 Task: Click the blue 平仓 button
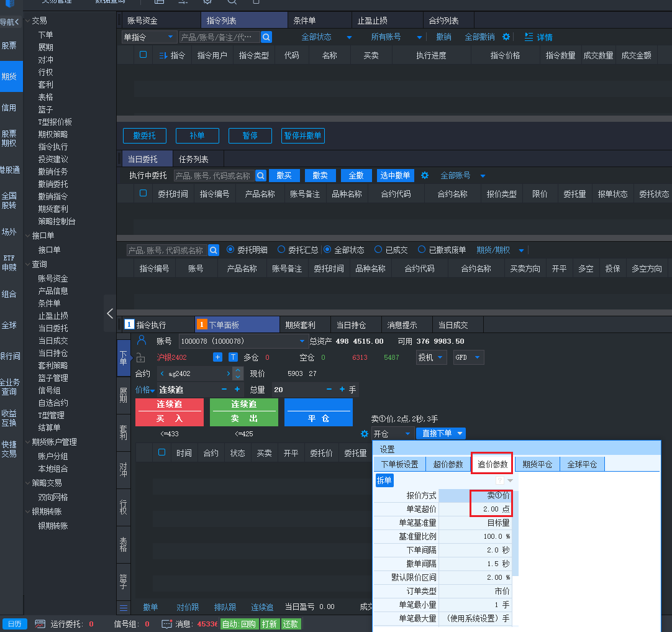[319, 412]
